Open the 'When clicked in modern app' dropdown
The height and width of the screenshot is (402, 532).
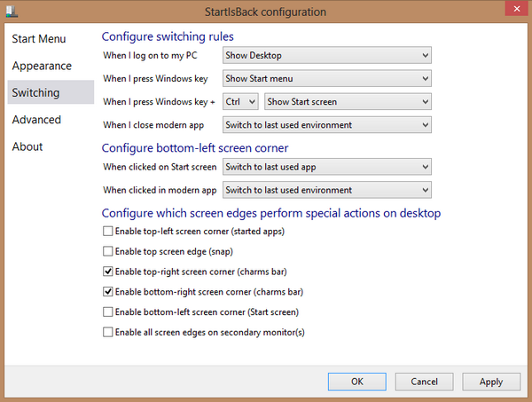coord(326,190)
